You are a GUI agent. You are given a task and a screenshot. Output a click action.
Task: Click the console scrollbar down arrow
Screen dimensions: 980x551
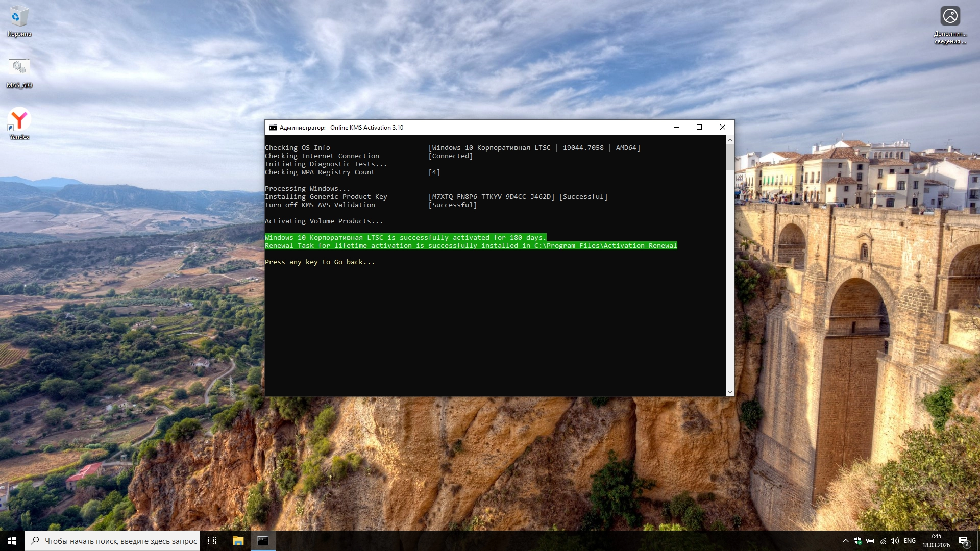tap(730, 392)
